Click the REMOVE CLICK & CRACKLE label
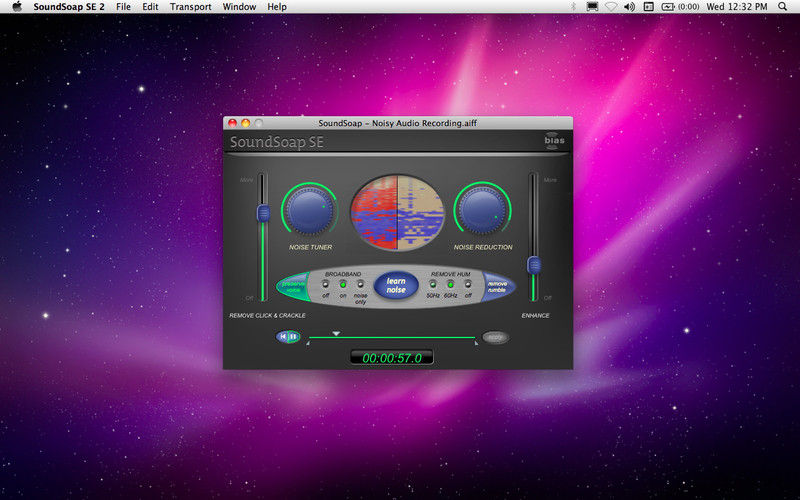 pos(267,315)
